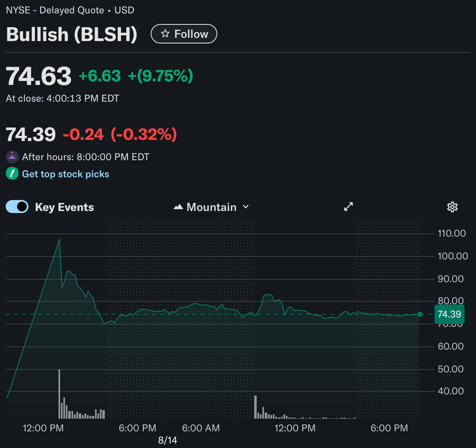Screen dimensions: 476x448
Task: Click the 60.00 axis label
Action: pyautogui.click(x=450, y=346)
